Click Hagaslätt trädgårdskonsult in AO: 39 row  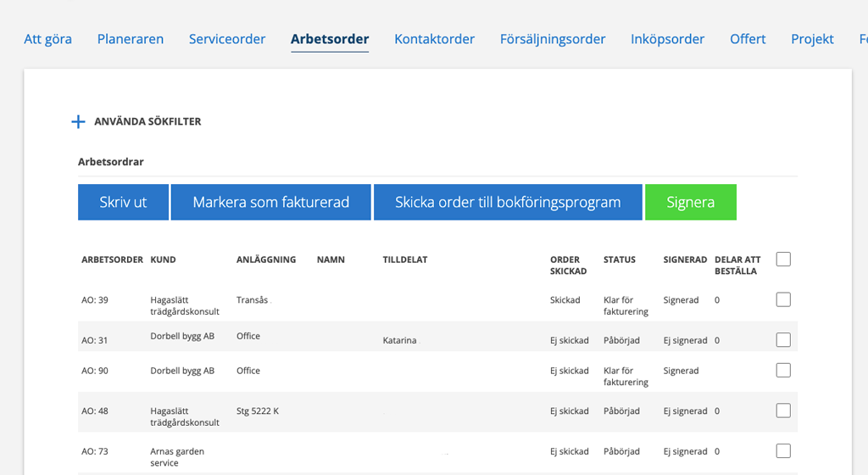pos(184,305)
